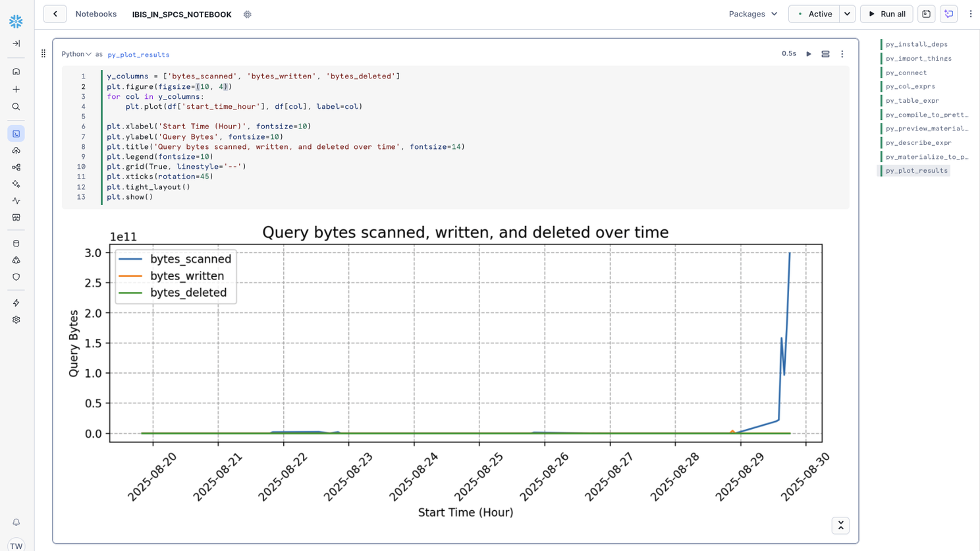Jump to py_connect cell in outline

[x=906, y=72]
